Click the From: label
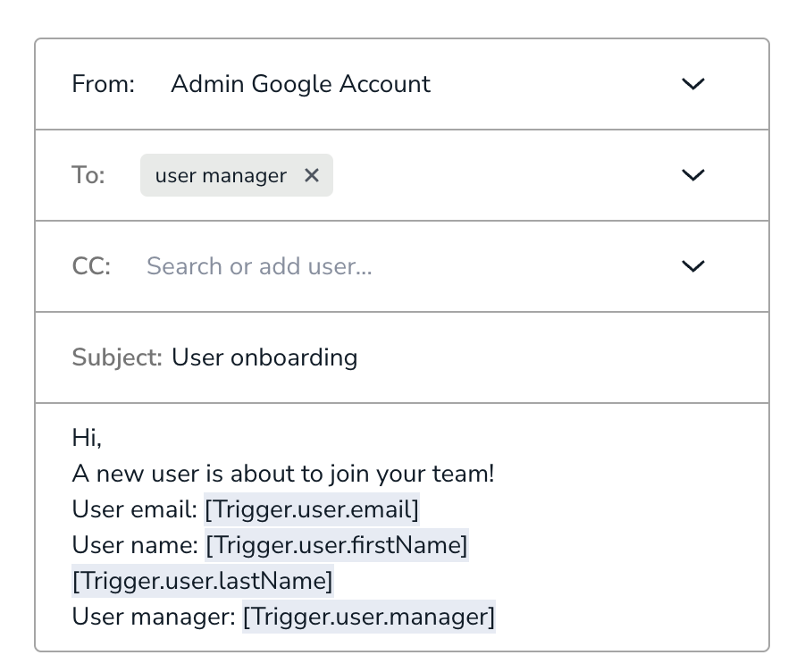The image size is (788, 672). click(104, 84)
